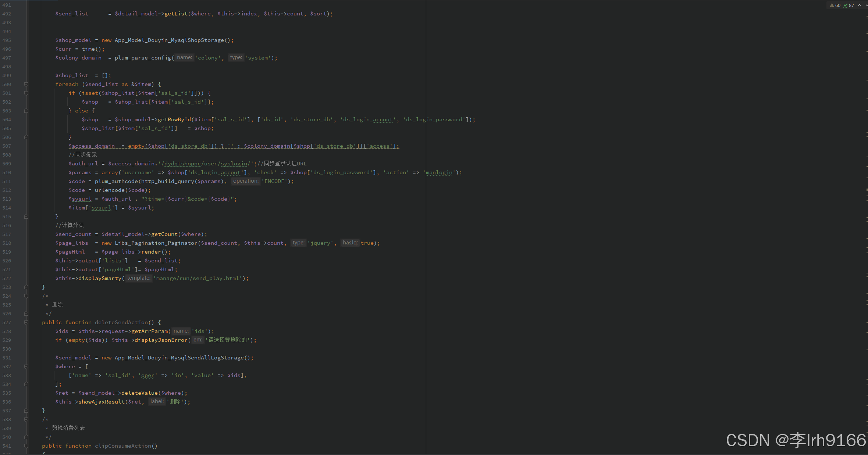This screenshot has width=868, height=455.
Task: Go to next highlighted error arrow
Action: point(867,5)
